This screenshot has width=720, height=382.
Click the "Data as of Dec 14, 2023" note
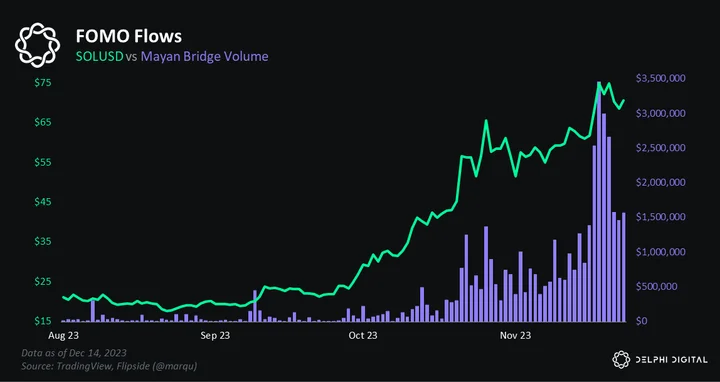pyautogui.click(x=74, y=353)
